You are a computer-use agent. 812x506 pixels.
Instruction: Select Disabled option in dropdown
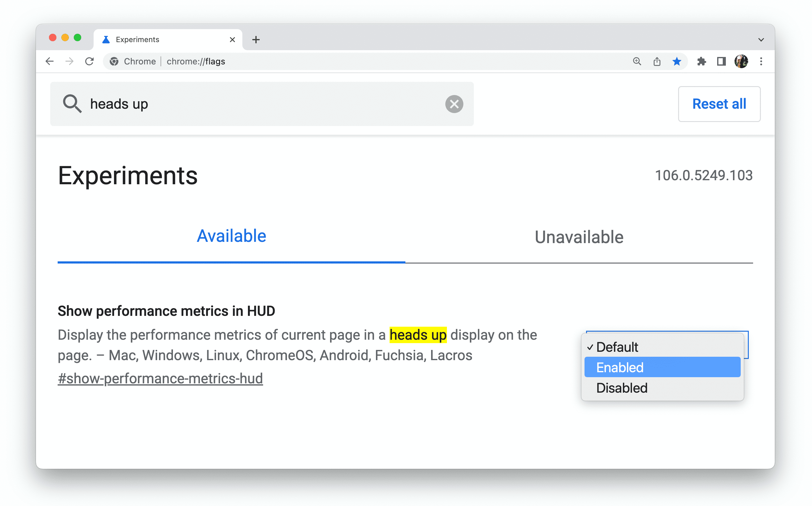[x=621, y=387]
